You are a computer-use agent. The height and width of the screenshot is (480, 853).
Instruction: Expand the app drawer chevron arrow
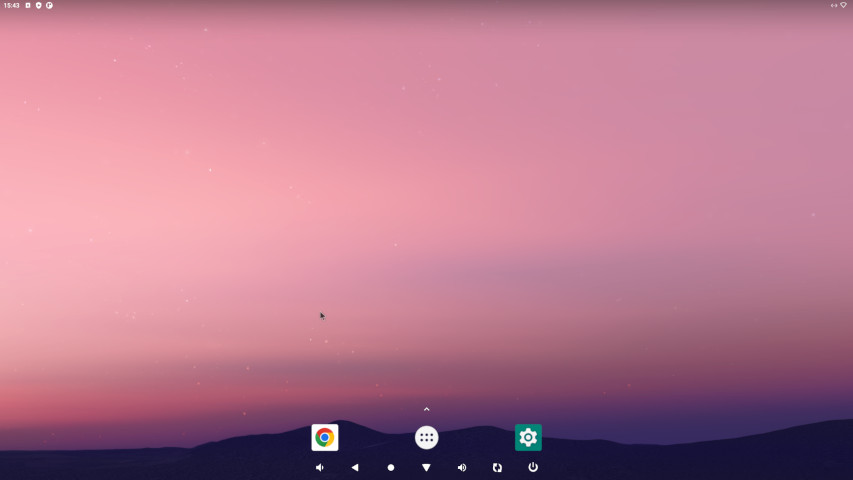click(x=426, y=409)
